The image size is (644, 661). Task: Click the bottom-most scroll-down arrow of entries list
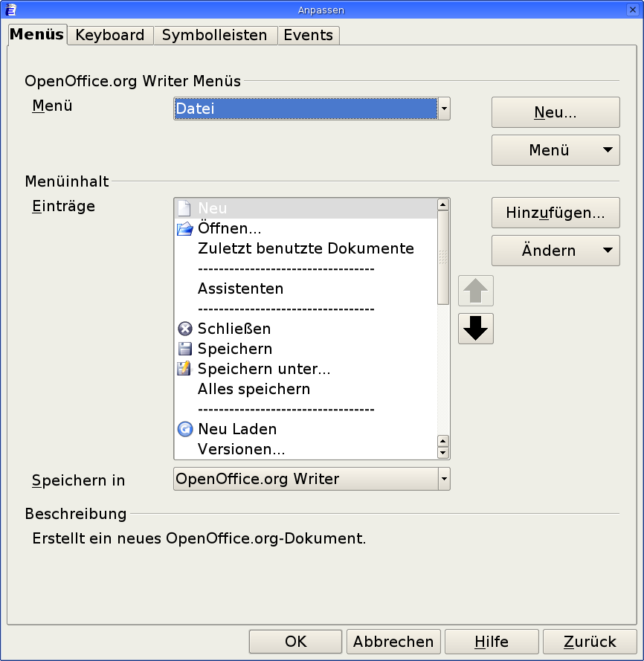[442, 453]
